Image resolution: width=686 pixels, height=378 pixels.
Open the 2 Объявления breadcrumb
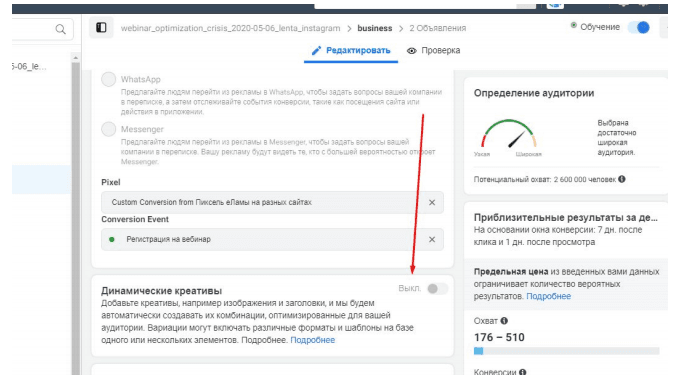coord(438,28)
